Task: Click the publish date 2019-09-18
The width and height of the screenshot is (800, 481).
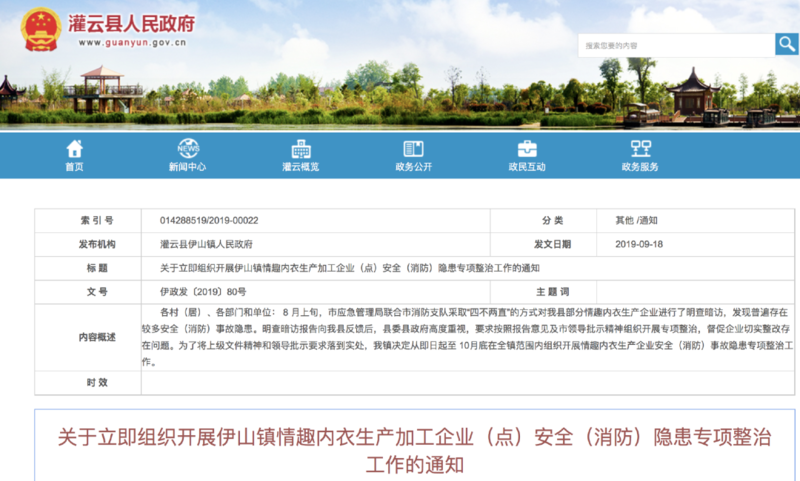Action: click(636, 244)
